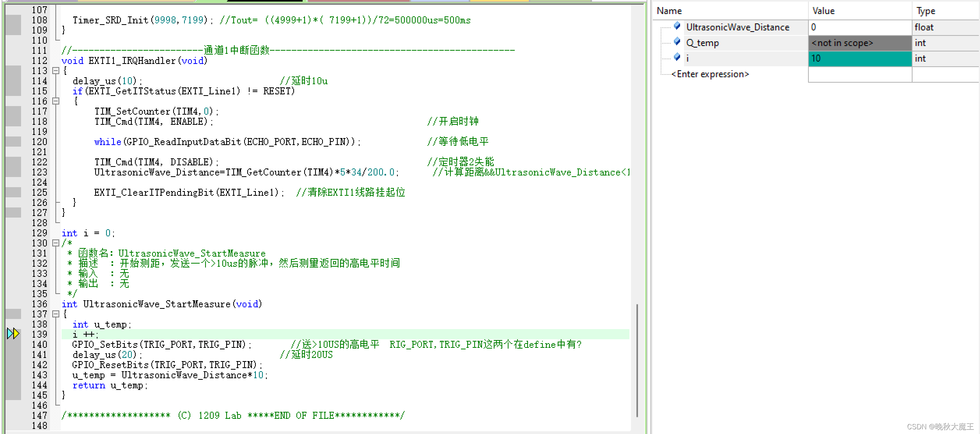980x434 pixels.
Task: Click the Value column header
Action: [x=822, y=11]
